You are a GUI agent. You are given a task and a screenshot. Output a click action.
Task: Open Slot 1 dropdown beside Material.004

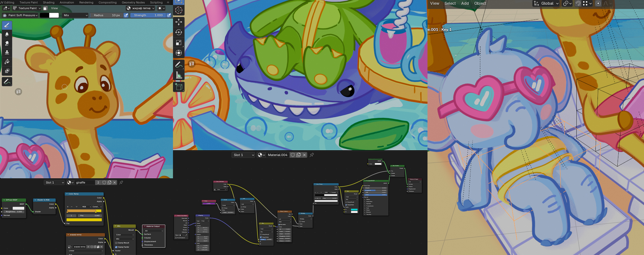pos(243,155)
